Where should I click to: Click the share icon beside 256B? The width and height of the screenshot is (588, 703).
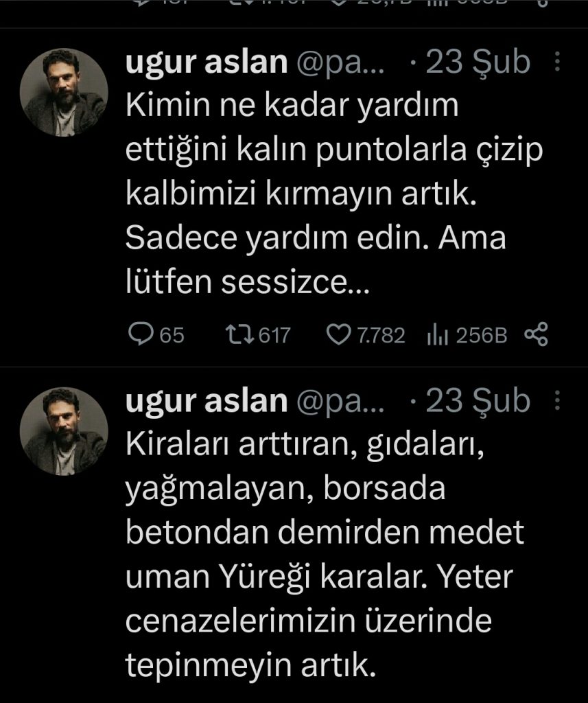point(535,335)
